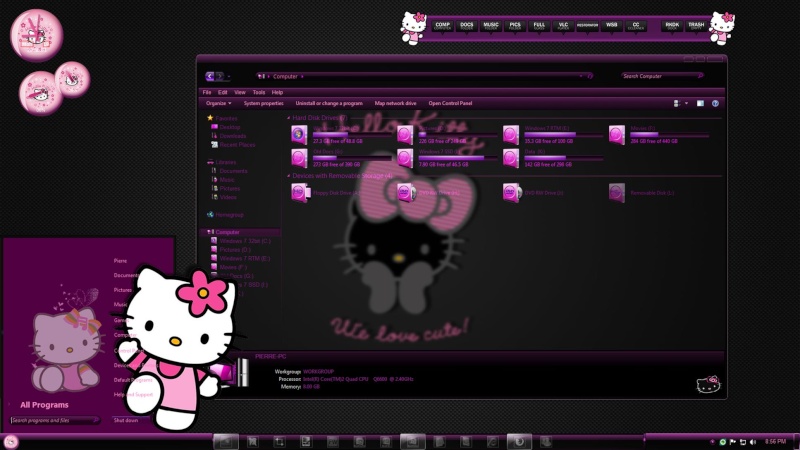This screenshot has width=800, height=450.
Task: Open the views options dropdown arrow
Action: pos(686,103)
